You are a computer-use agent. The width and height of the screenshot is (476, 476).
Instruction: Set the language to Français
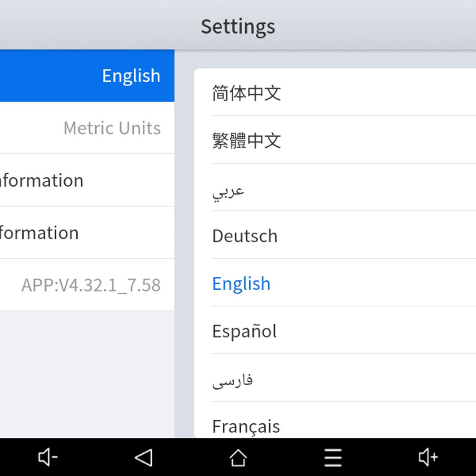click(246, 426)
